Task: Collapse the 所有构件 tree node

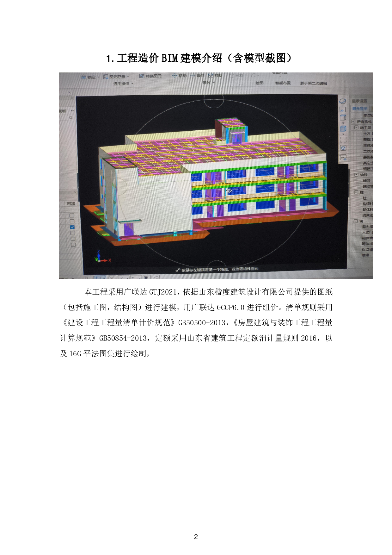Action: (x=353, y=122)
